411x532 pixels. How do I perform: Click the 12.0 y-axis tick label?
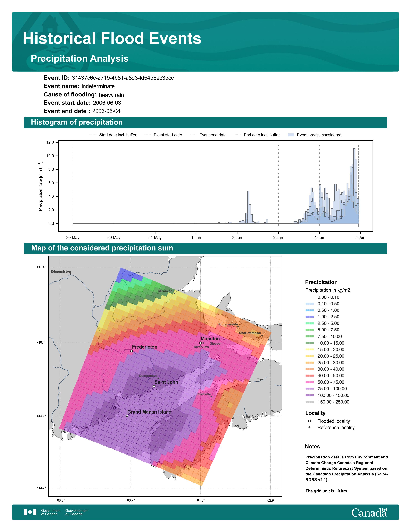[x=50, y=142]
